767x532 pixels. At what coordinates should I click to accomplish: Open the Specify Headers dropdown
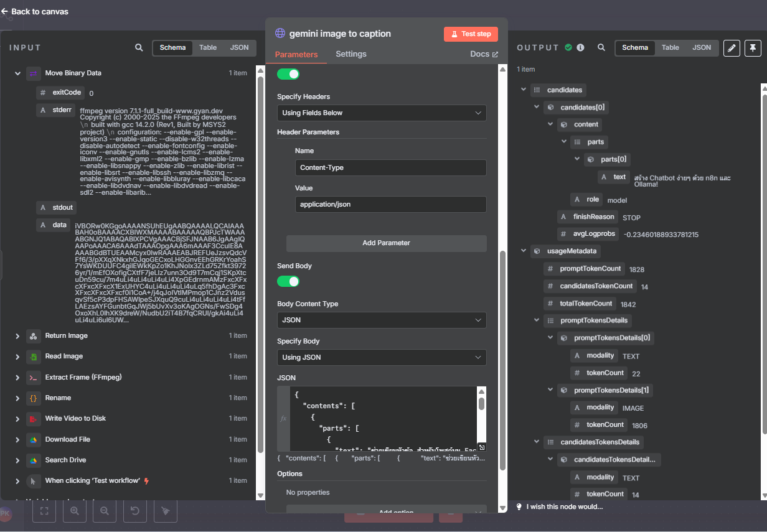[382, 113]
